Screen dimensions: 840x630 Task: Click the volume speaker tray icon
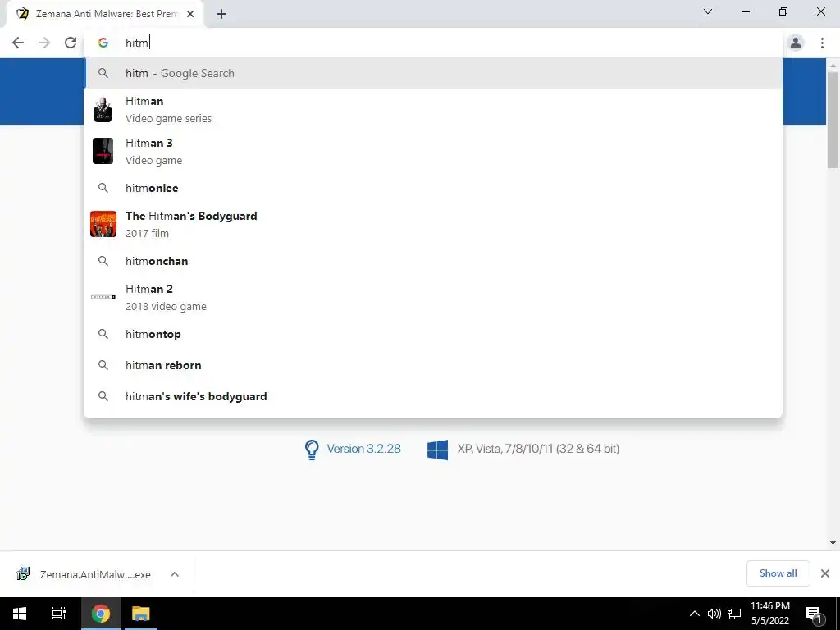coord(714,614)
